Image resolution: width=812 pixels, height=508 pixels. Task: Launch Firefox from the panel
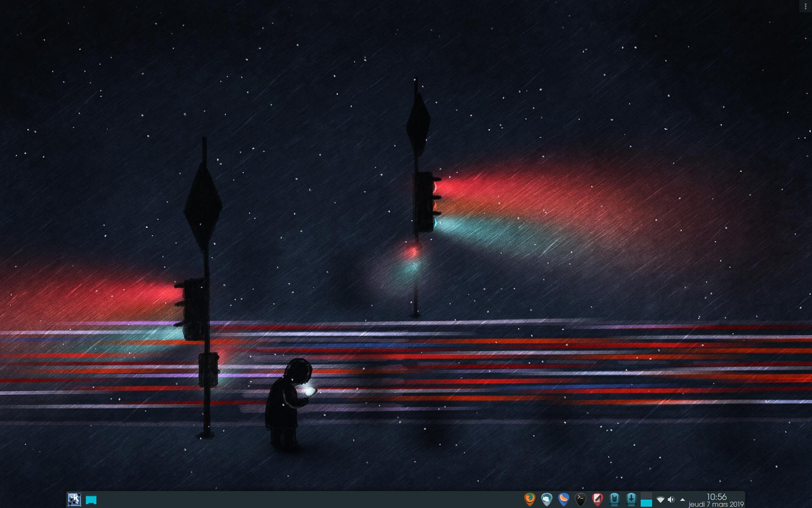point(530,500)
